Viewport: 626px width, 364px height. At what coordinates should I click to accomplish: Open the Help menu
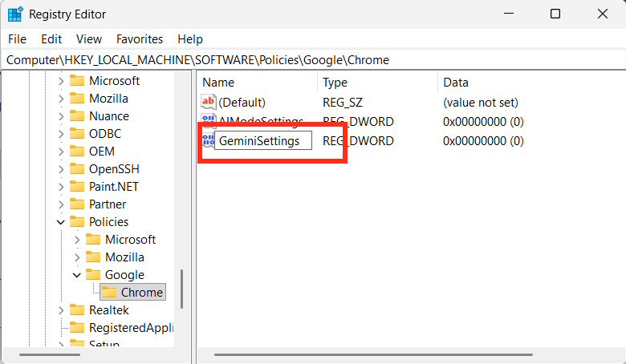(190, 39)
